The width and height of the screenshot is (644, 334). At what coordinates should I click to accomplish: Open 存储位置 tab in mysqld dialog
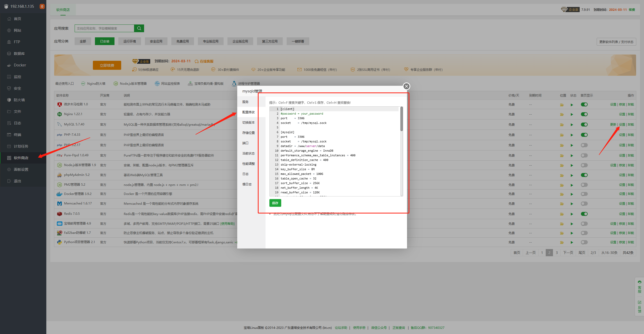pos(251,133)
